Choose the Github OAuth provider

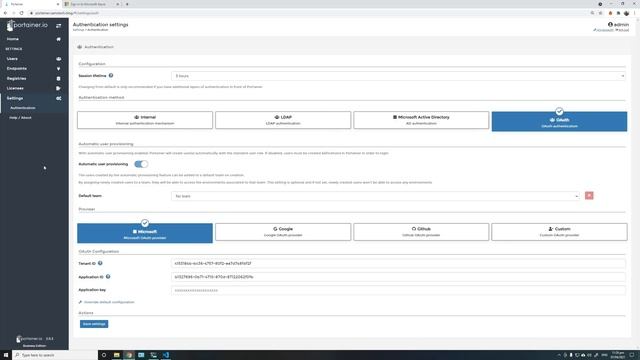tap(421, 232)
